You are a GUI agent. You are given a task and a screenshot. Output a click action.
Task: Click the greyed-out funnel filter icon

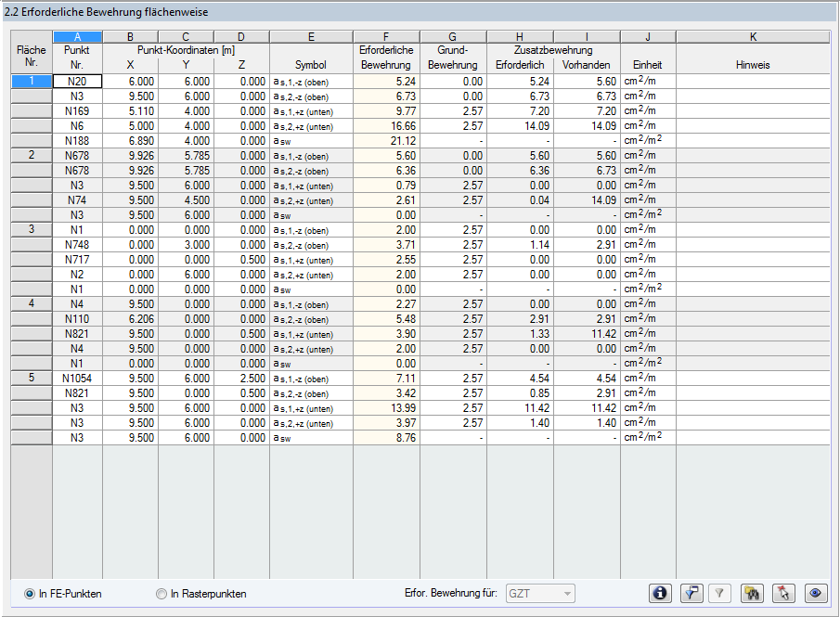click(719, 593)
